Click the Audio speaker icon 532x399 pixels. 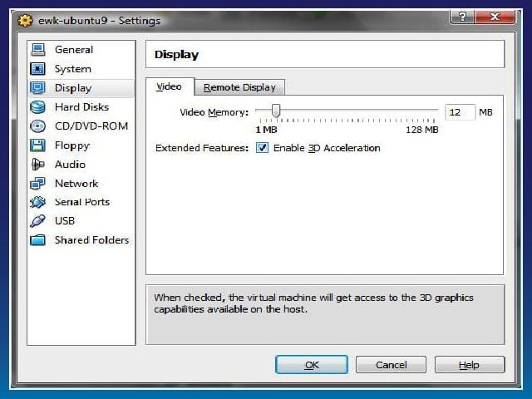point(37,165)
